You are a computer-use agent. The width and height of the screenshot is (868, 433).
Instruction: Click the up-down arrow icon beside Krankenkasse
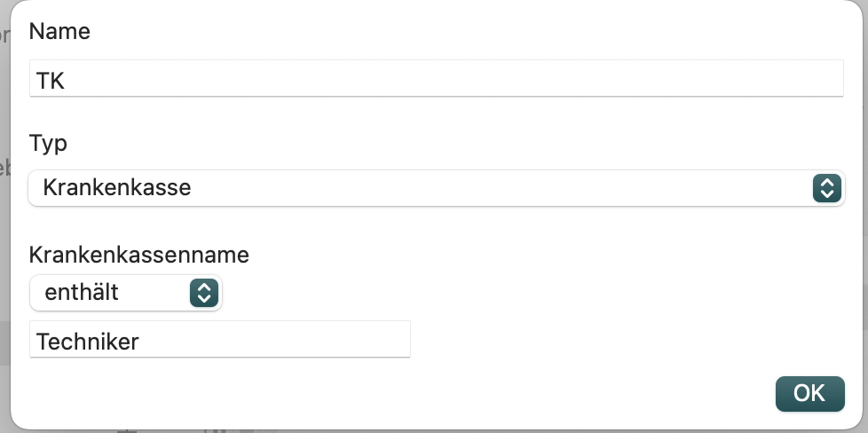[827, 188]
